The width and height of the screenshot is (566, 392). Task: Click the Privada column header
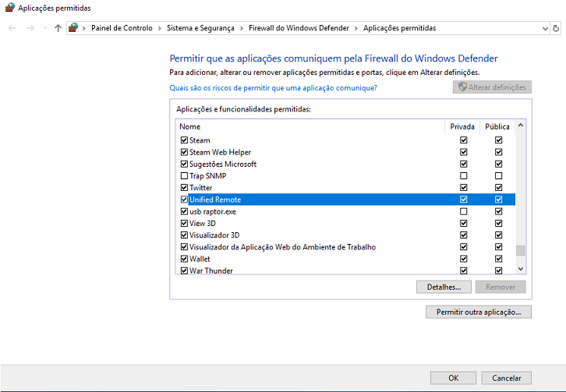462,127
